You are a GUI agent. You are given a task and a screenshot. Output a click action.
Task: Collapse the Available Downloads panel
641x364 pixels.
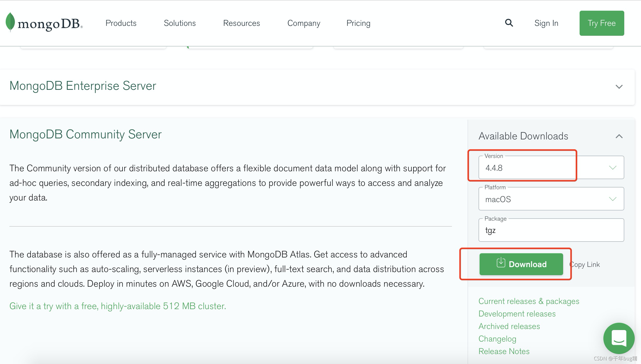click(619, 136)
